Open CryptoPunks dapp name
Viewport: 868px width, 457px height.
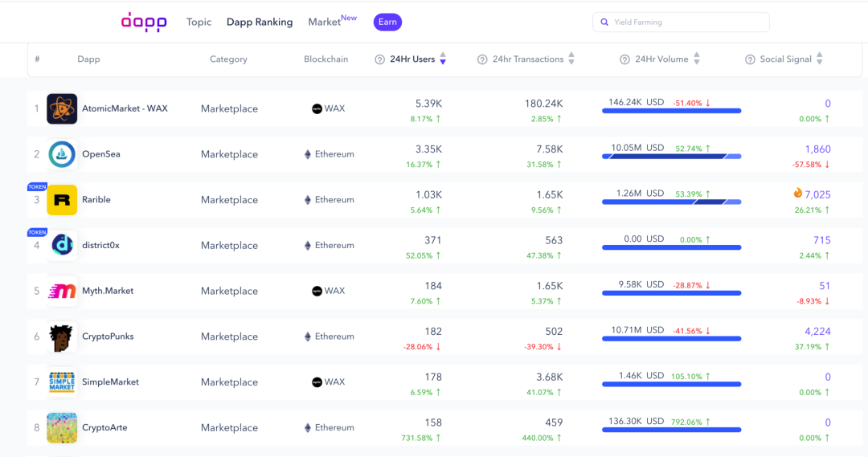[108, 336]
